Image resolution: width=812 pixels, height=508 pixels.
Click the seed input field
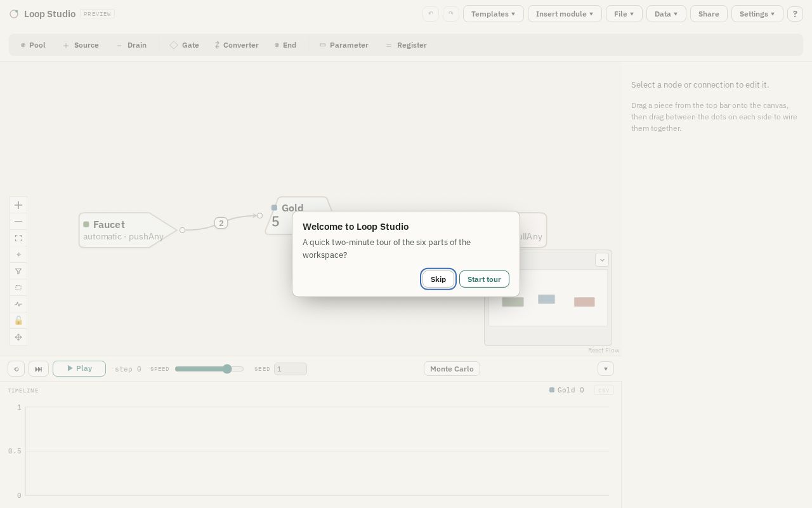(291, 369)
